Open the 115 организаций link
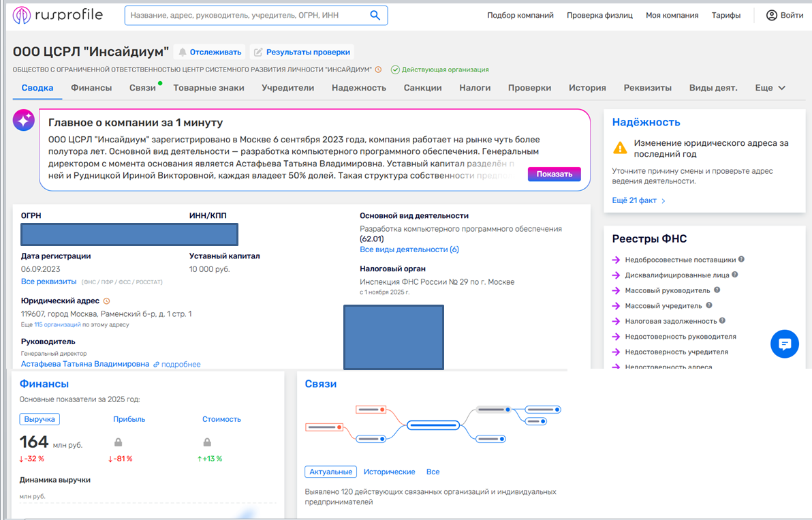 [57, 324]
